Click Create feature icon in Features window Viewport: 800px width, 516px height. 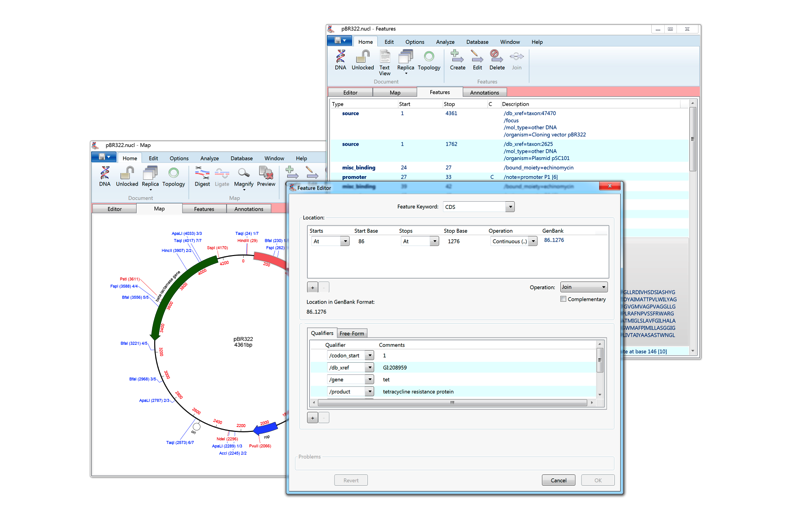457,60
